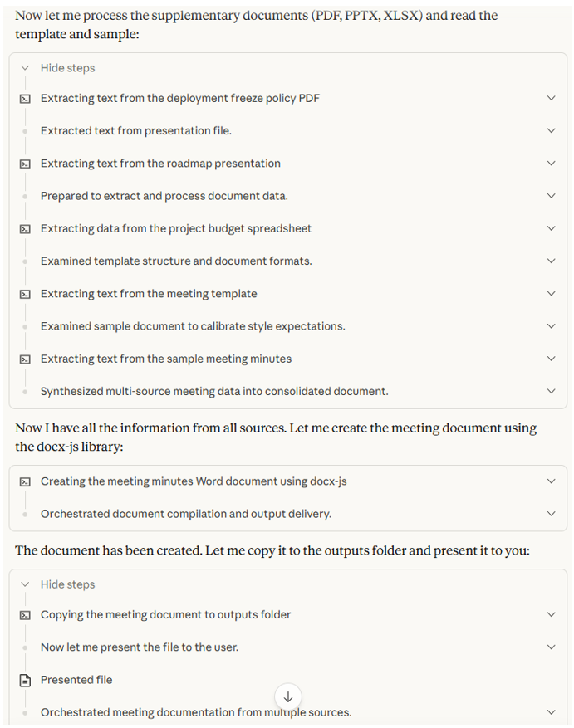Click terminal icon beside deployment freeze policy PDF step
Viewport: 574px width, 728px height.
(x=25, y=99)
